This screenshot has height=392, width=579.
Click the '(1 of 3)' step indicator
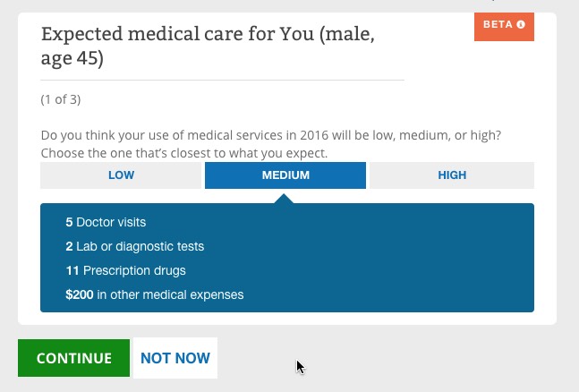point(61,99)
